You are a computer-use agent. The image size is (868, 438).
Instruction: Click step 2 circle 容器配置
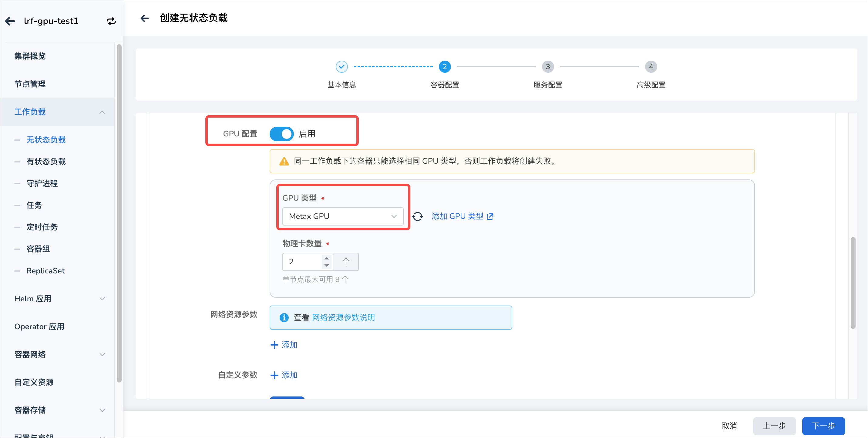445,67
